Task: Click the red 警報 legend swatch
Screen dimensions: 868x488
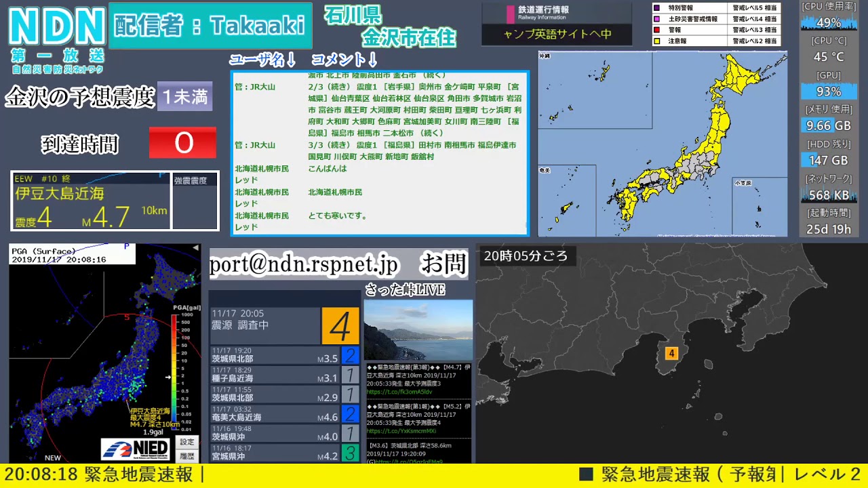Action: pos(656,30)
